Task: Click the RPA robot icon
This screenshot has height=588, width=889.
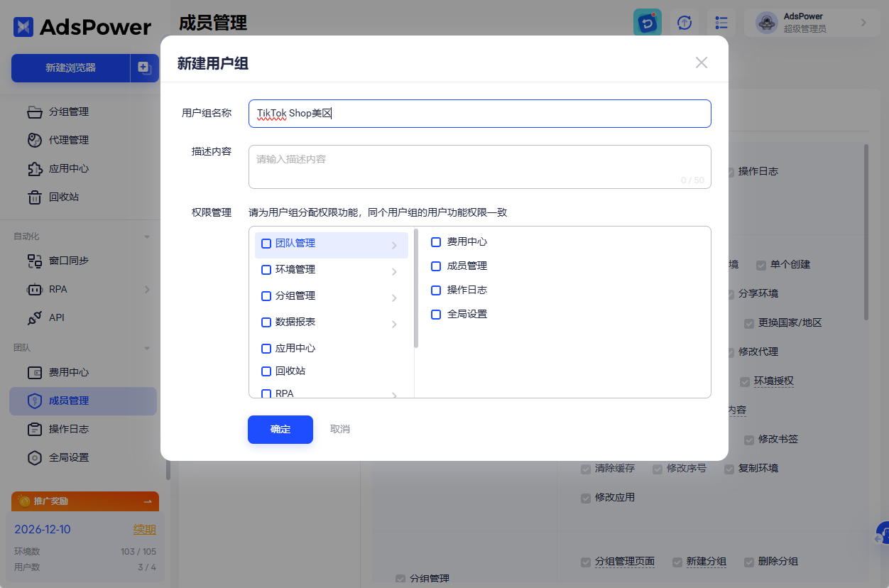Action: pyautogui.click(x=35, y=289)
